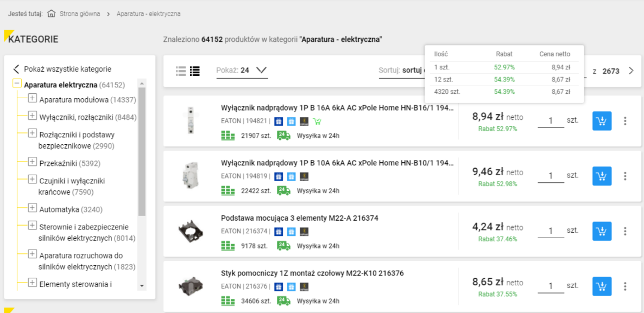This screenshot has height=313, width=644.
Task: Expand Automatyka category
Action: [x=32, y=208]
